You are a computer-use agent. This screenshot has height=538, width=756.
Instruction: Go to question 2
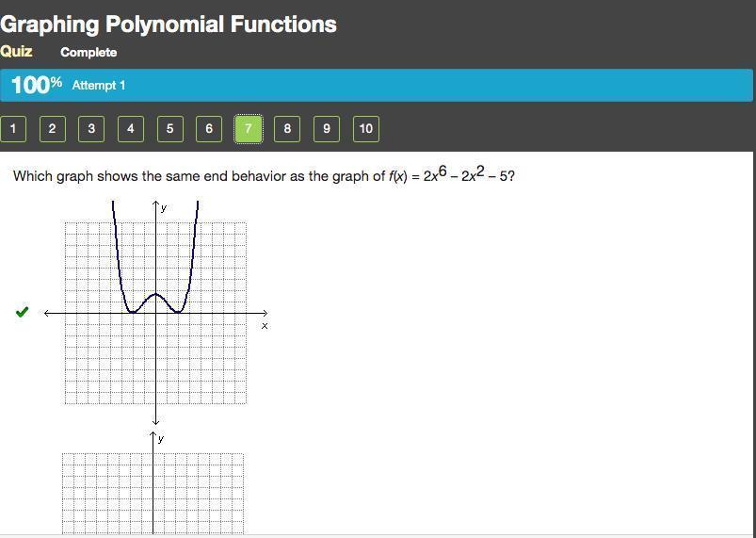click(52, 129)
